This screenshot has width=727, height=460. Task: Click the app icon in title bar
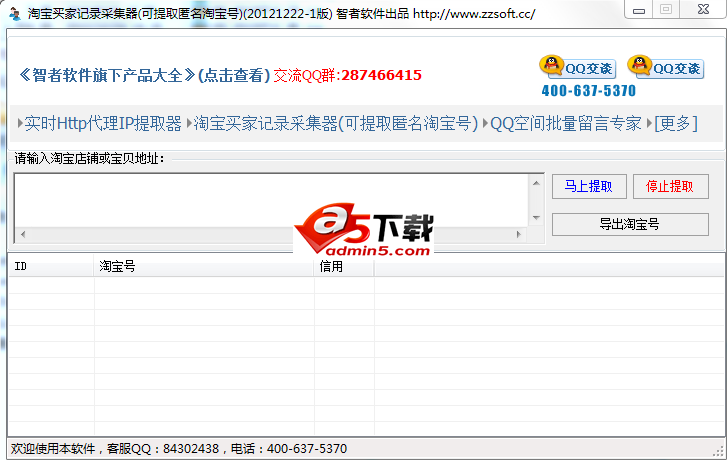[15, 14]
